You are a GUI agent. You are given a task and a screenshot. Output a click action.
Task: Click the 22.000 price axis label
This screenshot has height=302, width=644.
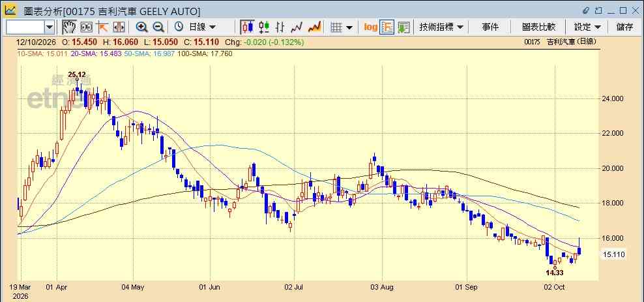(x=613, y=134)
